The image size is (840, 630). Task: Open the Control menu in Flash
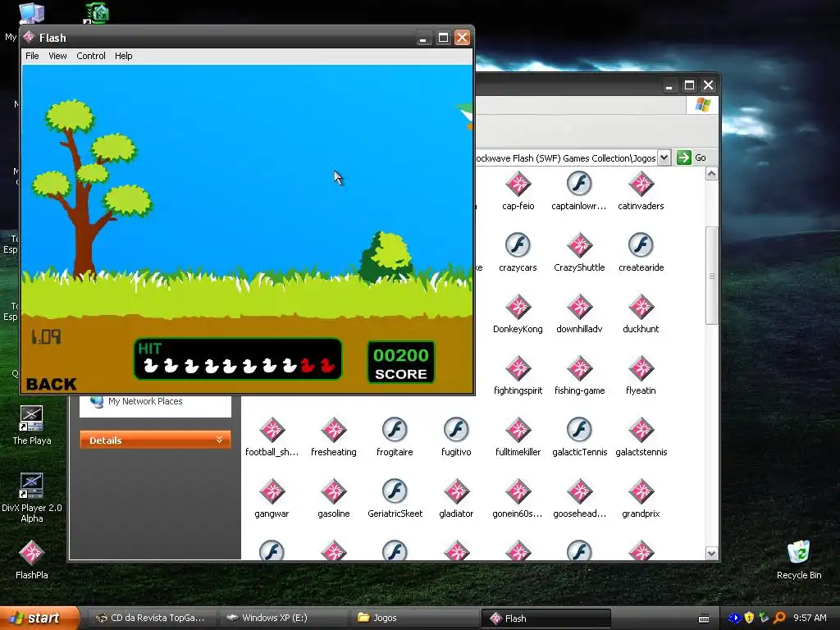(90, 56)
